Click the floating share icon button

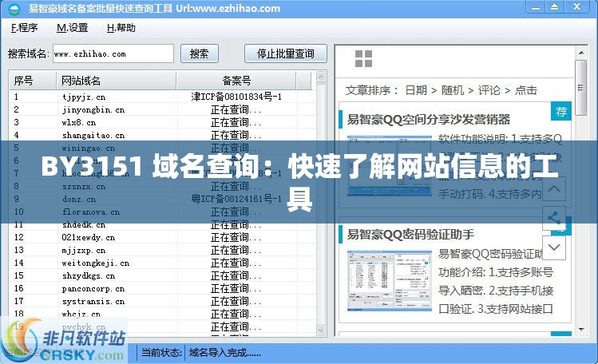[554, 218]
